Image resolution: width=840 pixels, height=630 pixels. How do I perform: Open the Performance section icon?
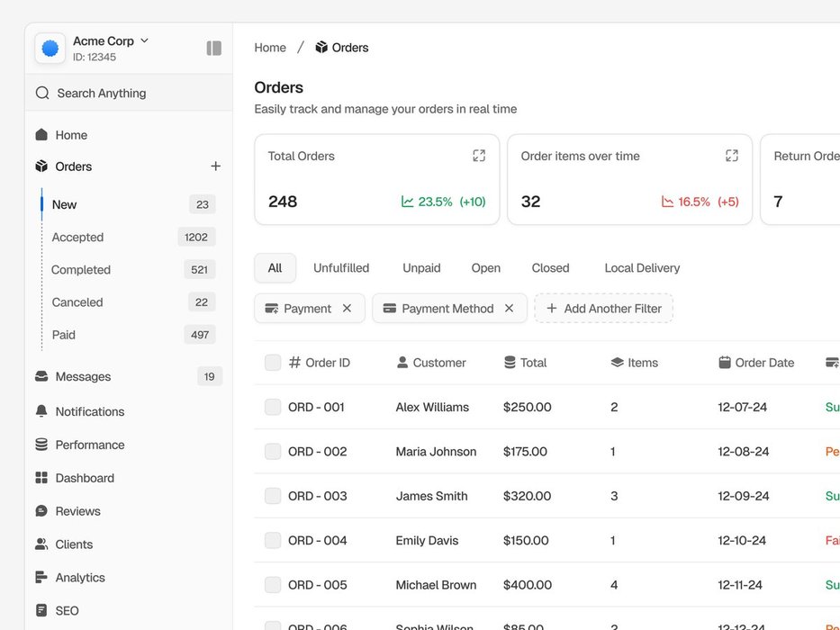[41, 445]
